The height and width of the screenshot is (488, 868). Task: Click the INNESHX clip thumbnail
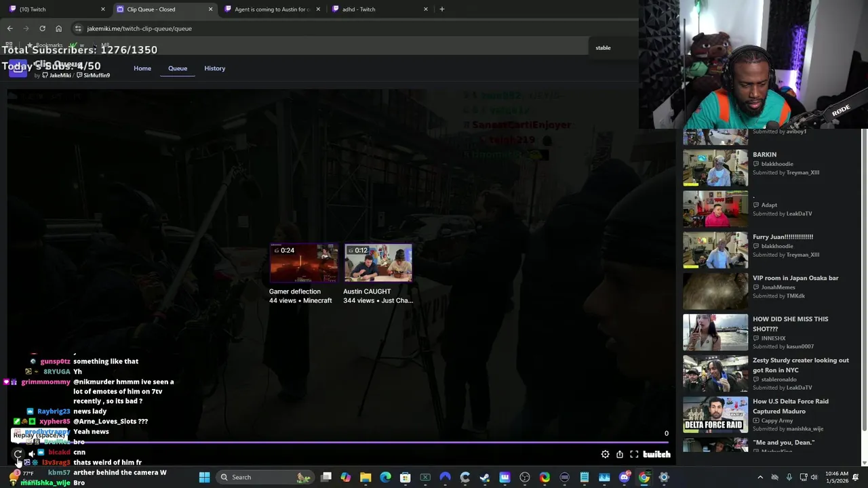[715, 332]
